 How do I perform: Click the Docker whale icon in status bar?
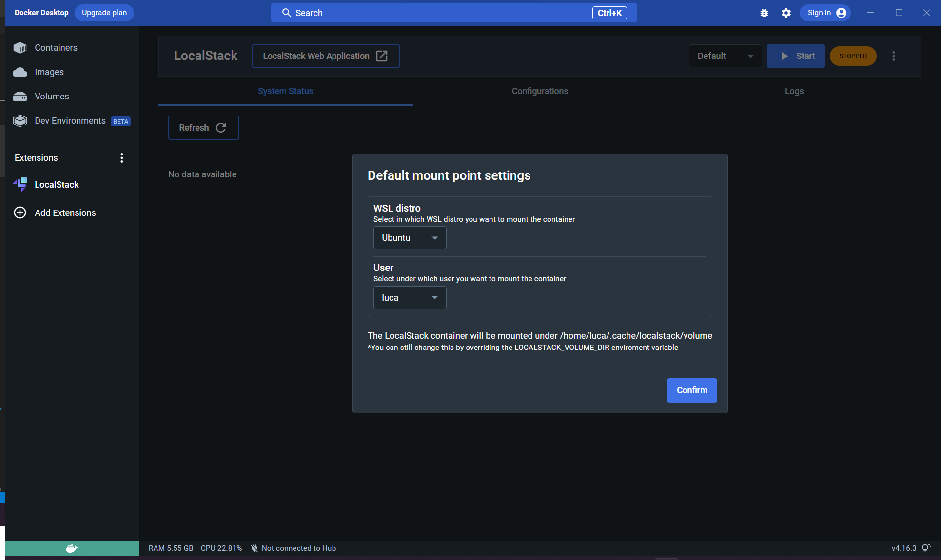(72, 548)
